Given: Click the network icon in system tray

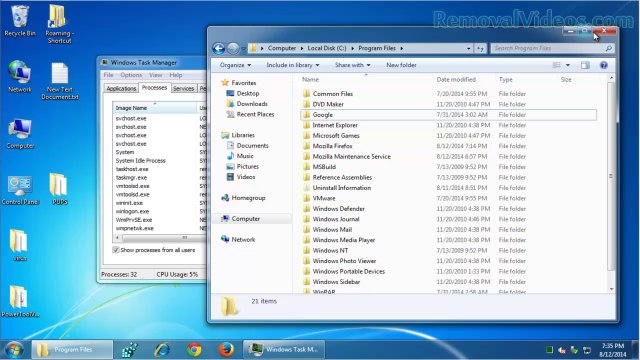Looking at the screenshot, I should [x=587, y=350].
